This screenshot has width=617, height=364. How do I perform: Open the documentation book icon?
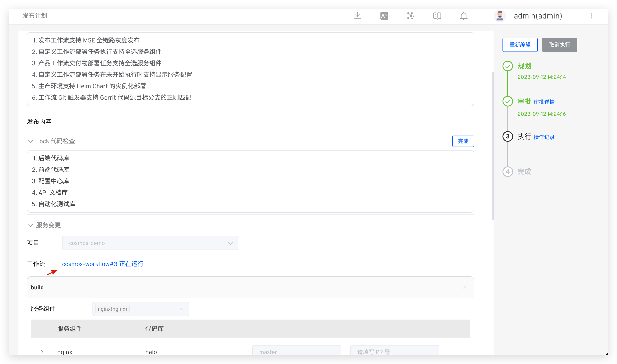(437, 16)
